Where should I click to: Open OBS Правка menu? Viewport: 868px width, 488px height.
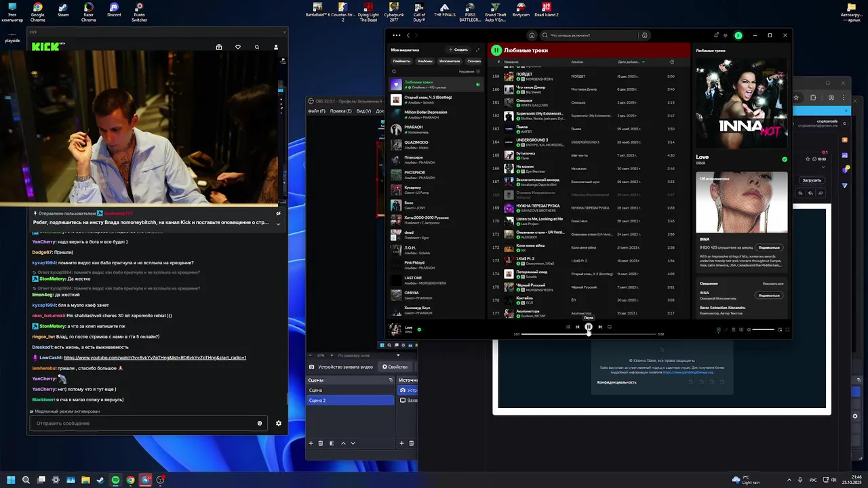[x=341, y=110]
